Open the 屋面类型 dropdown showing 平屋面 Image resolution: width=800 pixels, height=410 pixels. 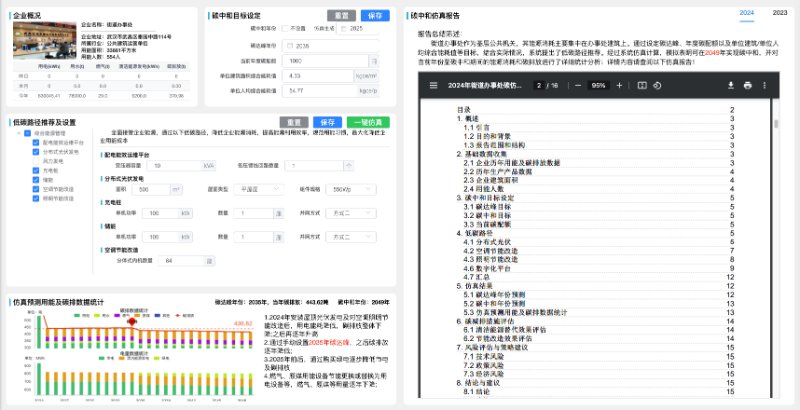coord(259,189)
